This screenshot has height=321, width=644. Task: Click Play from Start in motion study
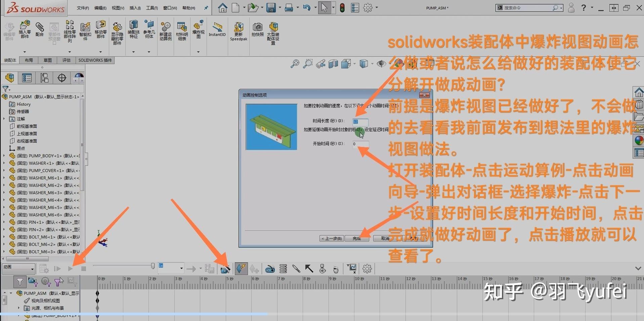(x=57, y=269)
